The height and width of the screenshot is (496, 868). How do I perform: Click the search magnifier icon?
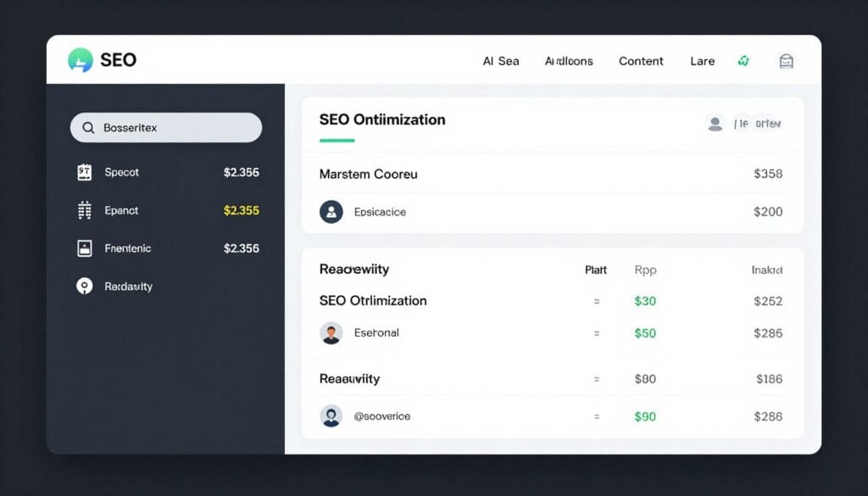coord(88,128)
